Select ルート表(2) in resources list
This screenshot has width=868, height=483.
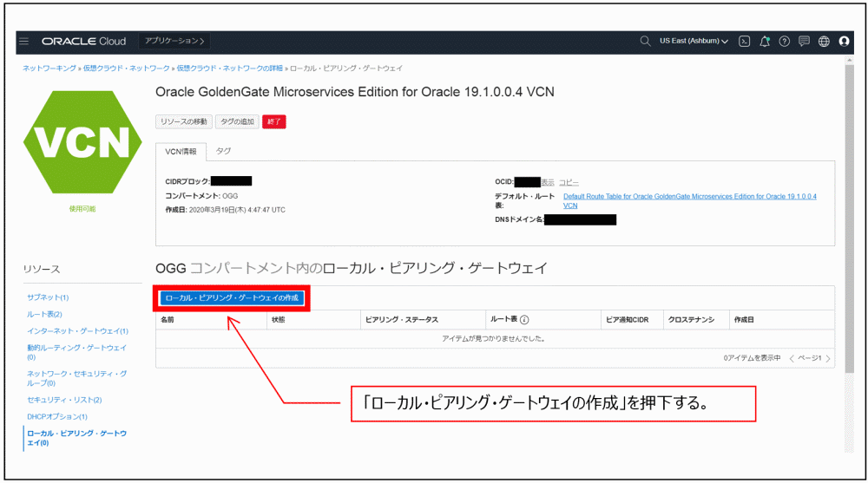44,314
